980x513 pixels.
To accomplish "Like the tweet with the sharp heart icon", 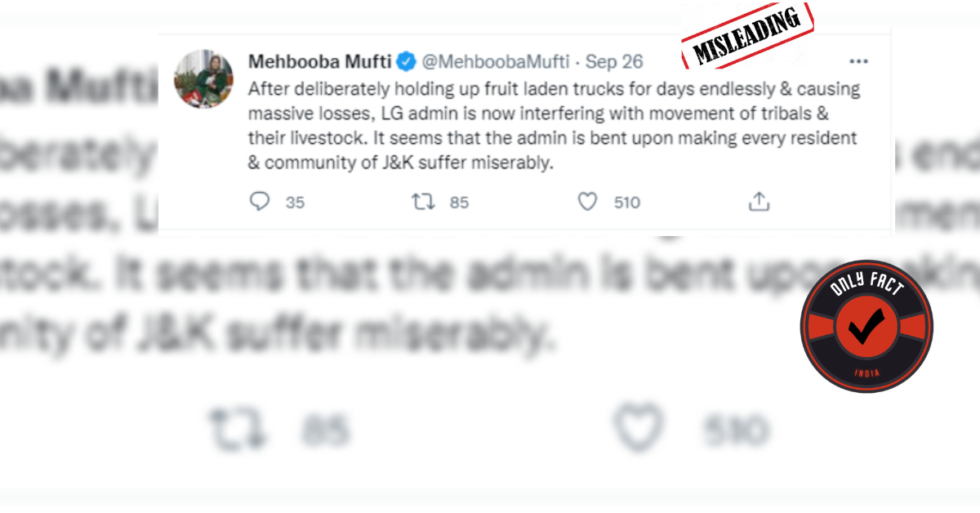I will (587, 202).
